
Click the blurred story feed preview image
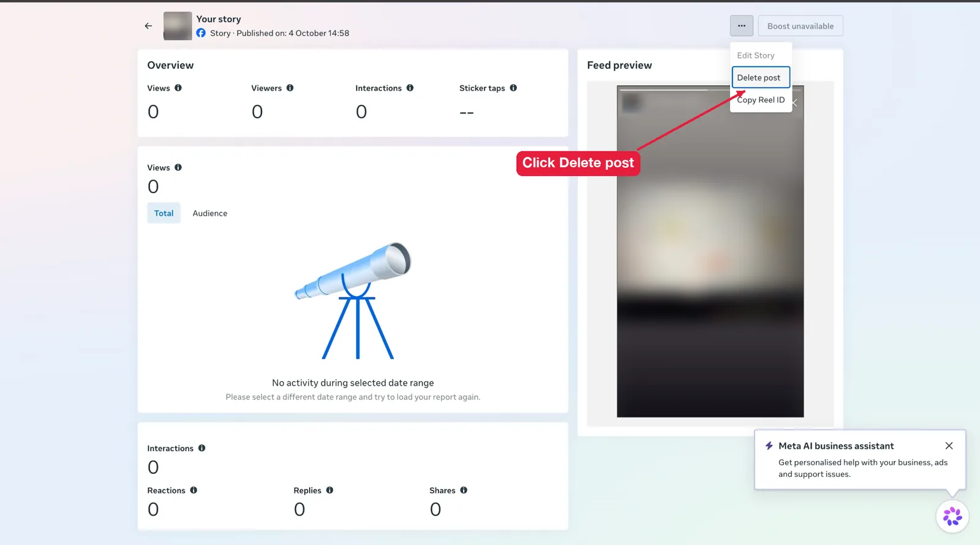710,251
